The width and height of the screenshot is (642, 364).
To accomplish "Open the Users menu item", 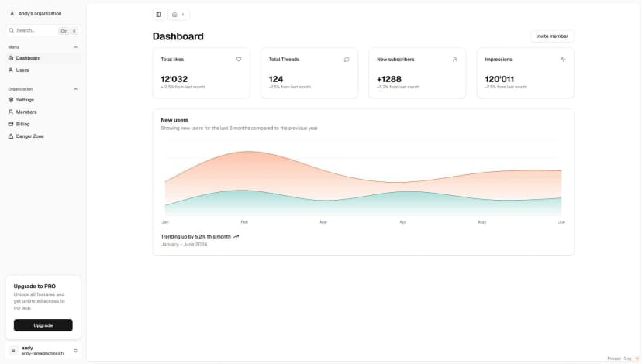I will 43,70.
